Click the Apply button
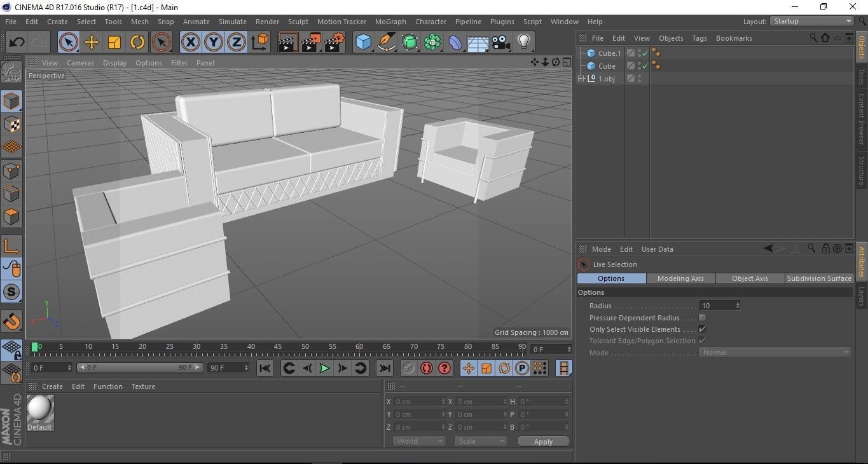Image resolution: width=868 pixels, height=464 pixels. [x=543, y=442]
